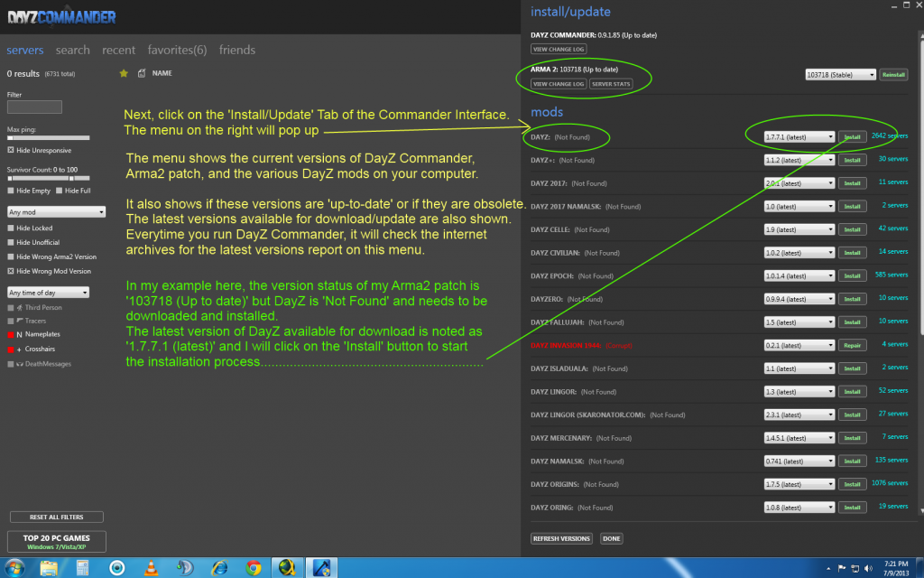Uncheck Hide Wrong Mod Version

[x=11, y=271]
